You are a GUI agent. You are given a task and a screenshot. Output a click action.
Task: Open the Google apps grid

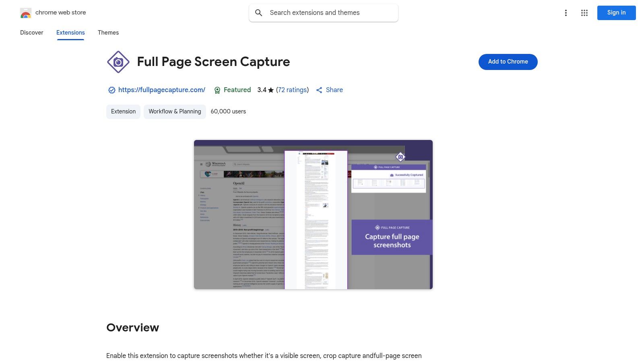(x=584, y=12)
